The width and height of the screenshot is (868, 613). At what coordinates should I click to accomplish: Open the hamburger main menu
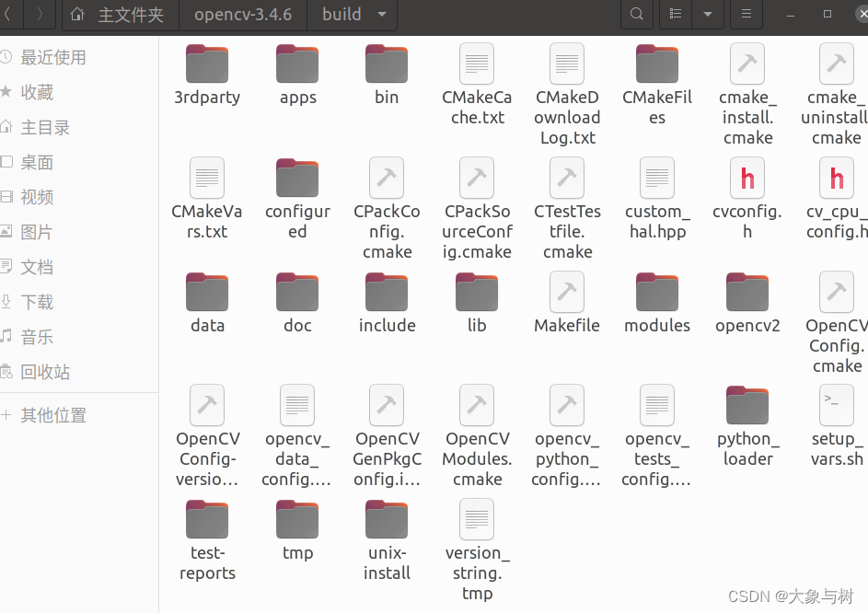coord(746,14)
